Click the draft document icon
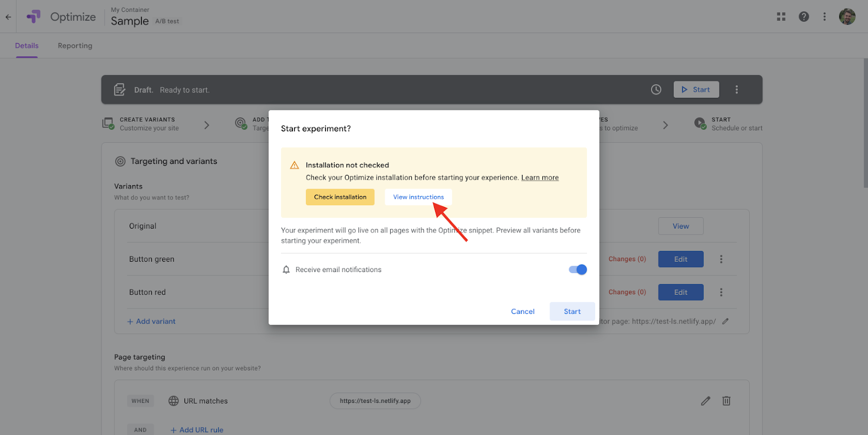 coord(120,90)
